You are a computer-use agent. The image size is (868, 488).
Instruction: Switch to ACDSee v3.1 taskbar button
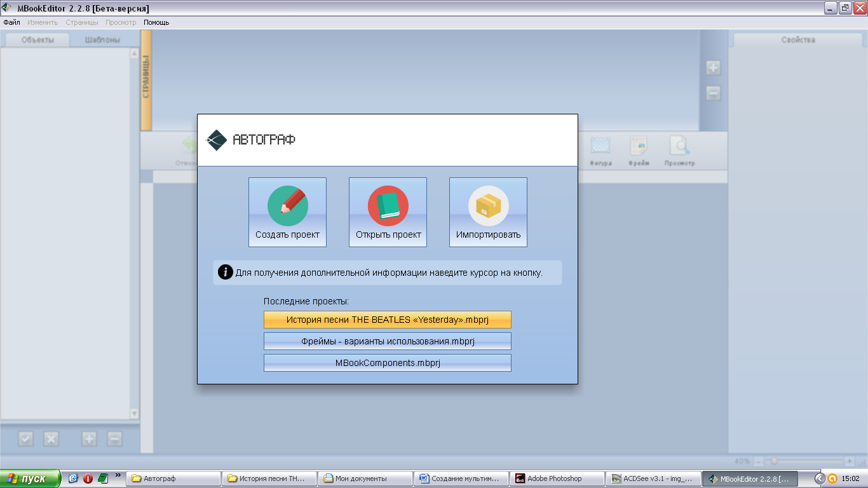(654, 478)
